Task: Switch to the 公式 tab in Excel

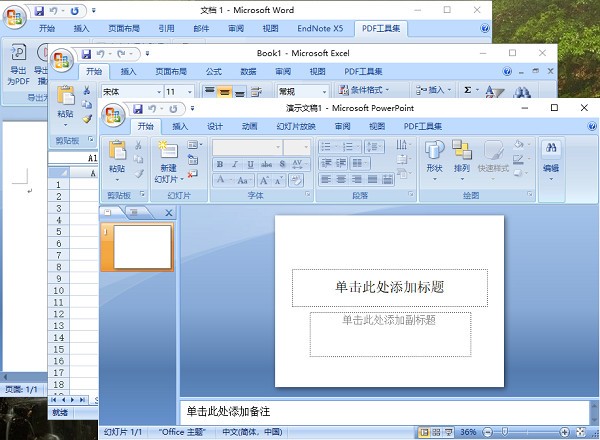Action: point(214,72)
